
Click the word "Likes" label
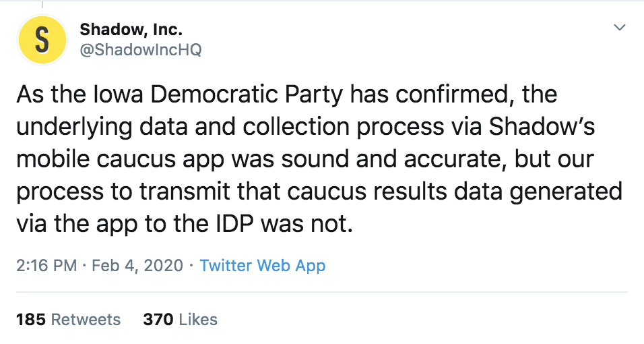[198, 319]
